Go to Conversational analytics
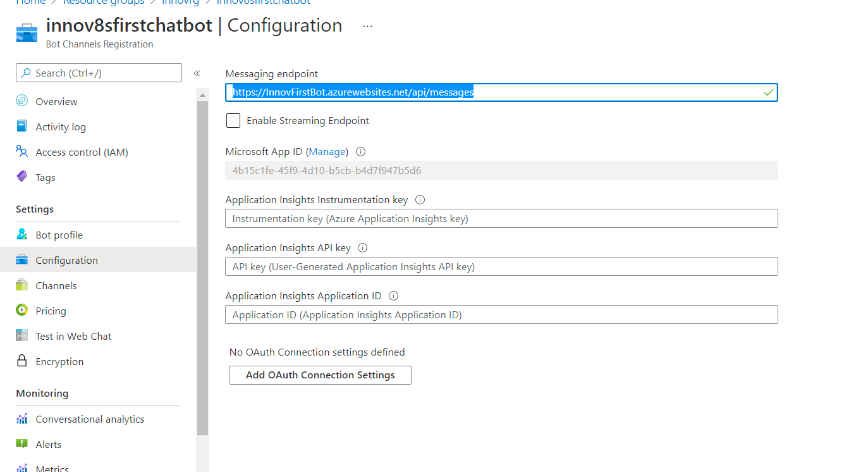This screenshot has width=868, height=472. 90,419
